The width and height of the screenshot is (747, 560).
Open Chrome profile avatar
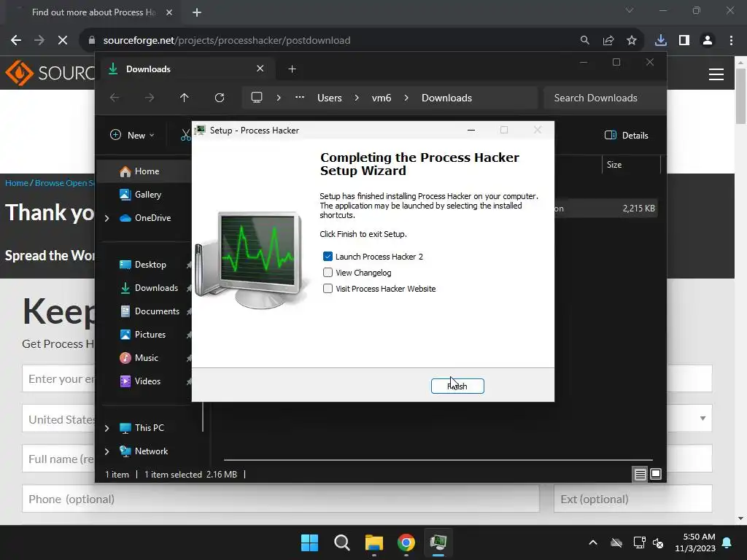708,41
